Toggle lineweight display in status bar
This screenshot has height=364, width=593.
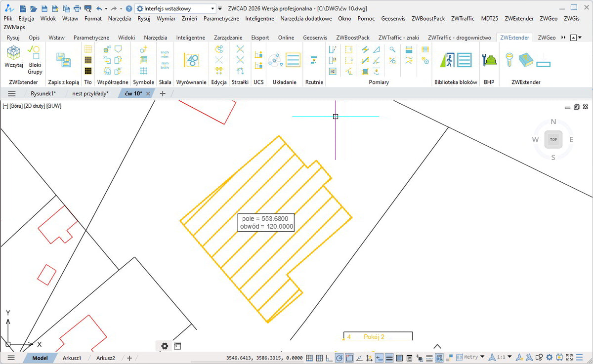(x=389, y=358)
